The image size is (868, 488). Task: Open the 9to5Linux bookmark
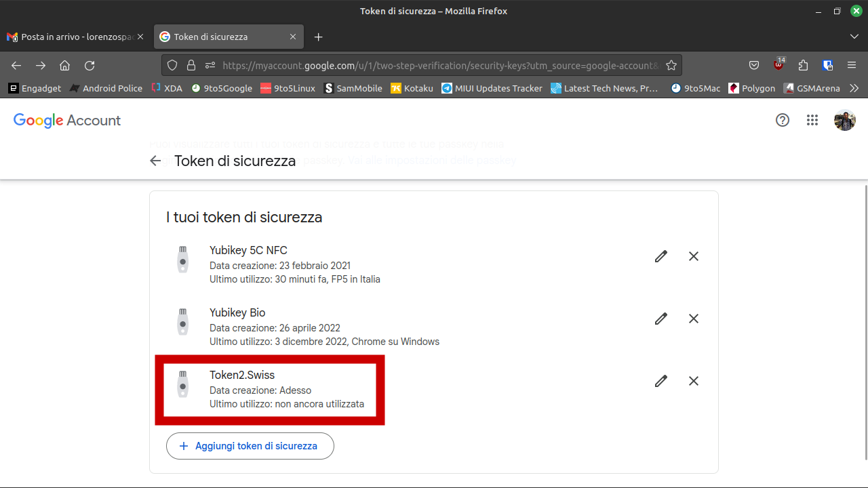click(288, 88)
